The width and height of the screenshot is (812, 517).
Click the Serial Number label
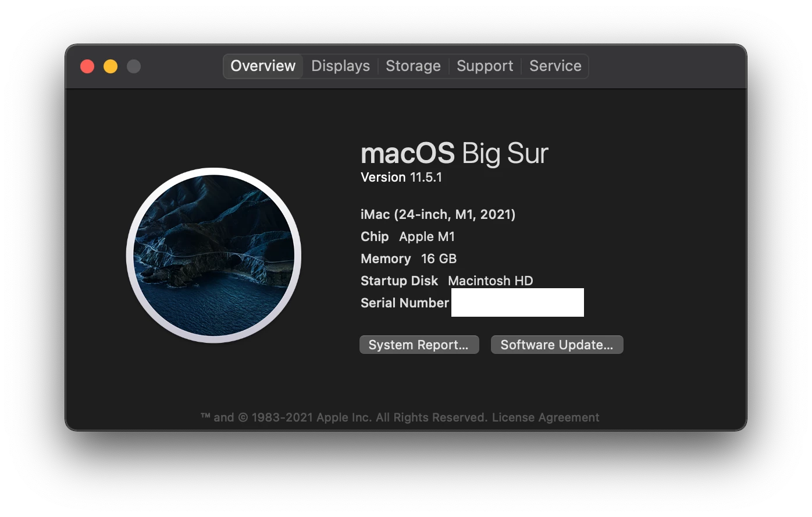pos(405,303)
